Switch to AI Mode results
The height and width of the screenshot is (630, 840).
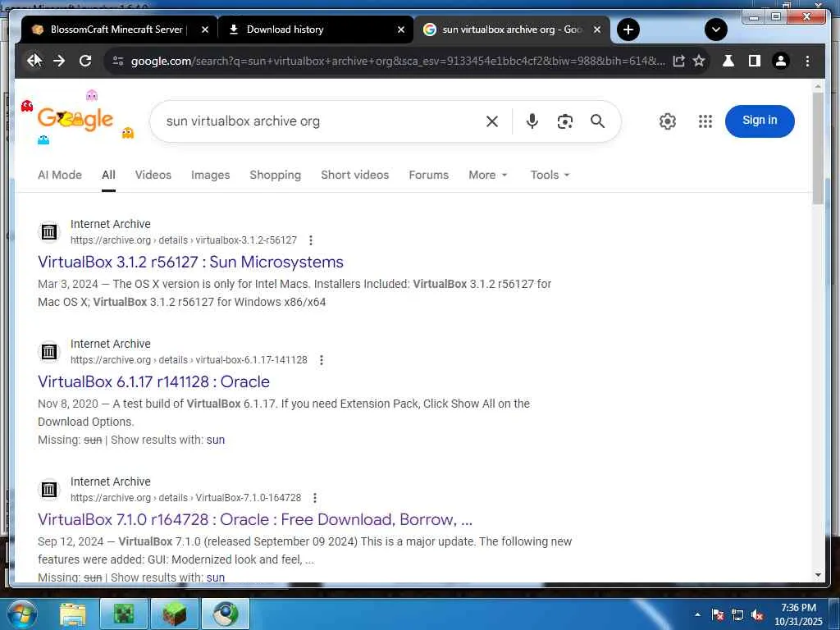(60, 175)
